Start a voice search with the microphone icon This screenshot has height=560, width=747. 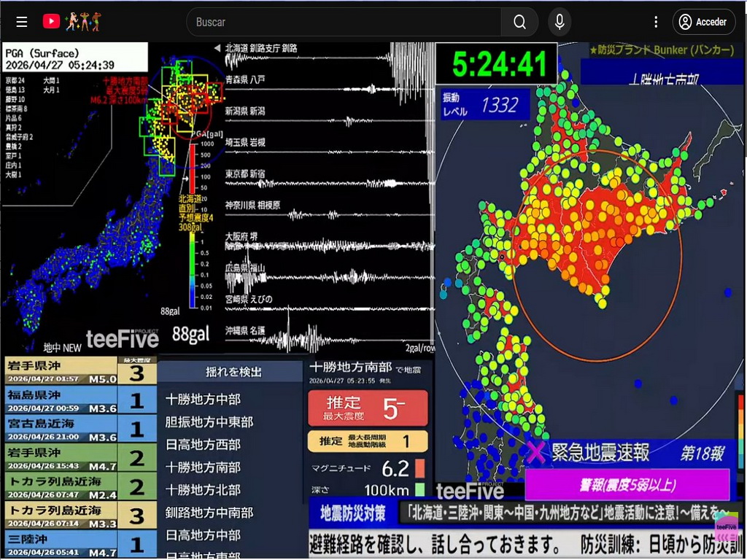[560, 21]
